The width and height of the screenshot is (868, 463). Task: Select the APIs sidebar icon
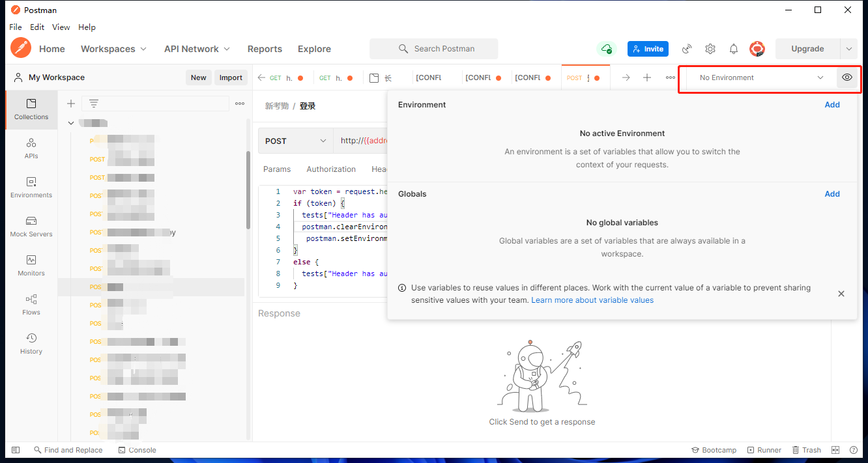coord(31,148)
